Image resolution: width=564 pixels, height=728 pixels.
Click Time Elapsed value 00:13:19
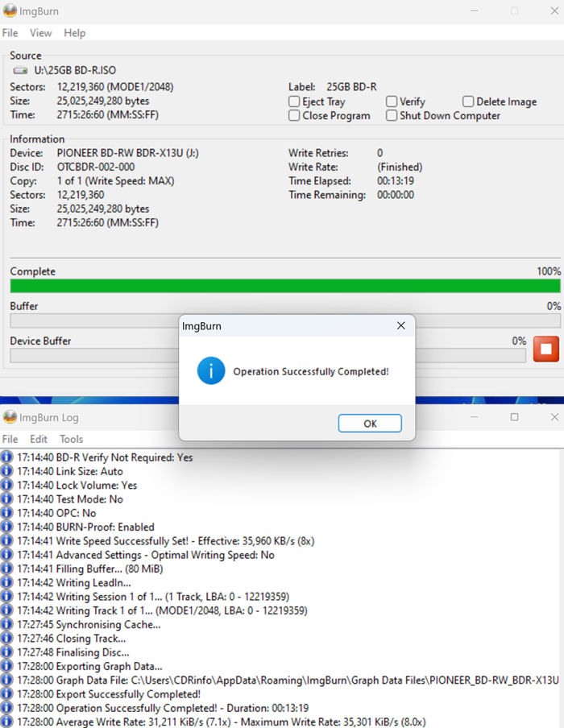pos(396,180)
